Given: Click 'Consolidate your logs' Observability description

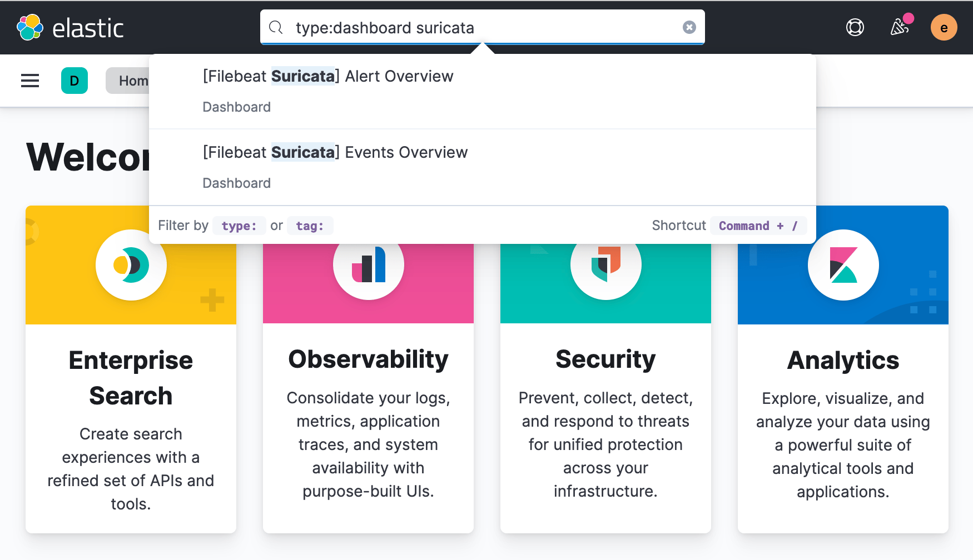Looking at the screenshot, I should pos(368,444).
